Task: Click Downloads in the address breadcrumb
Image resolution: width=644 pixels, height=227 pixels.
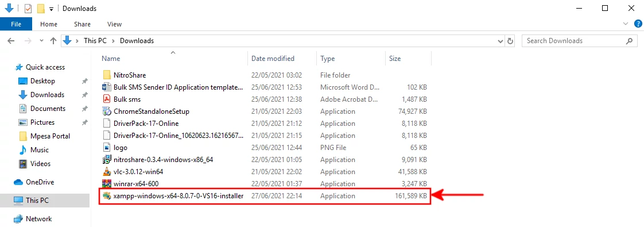Action: (137, 41)
